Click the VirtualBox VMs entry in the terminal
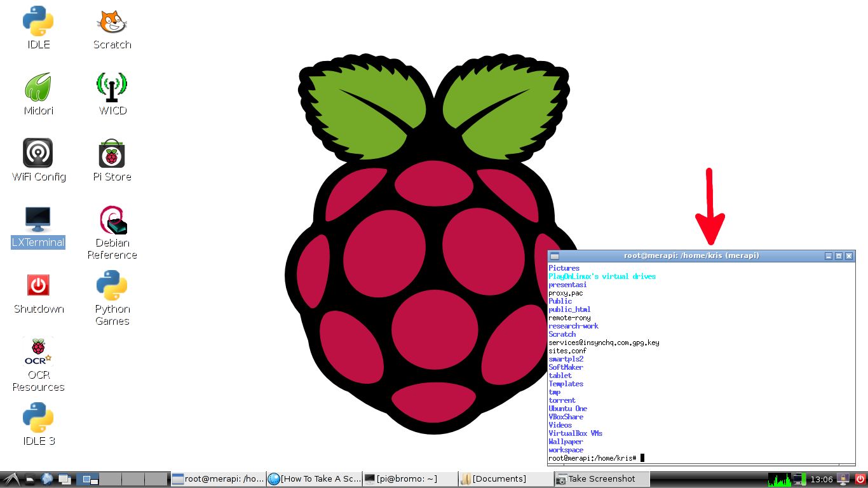 click(x=576, y=433)
